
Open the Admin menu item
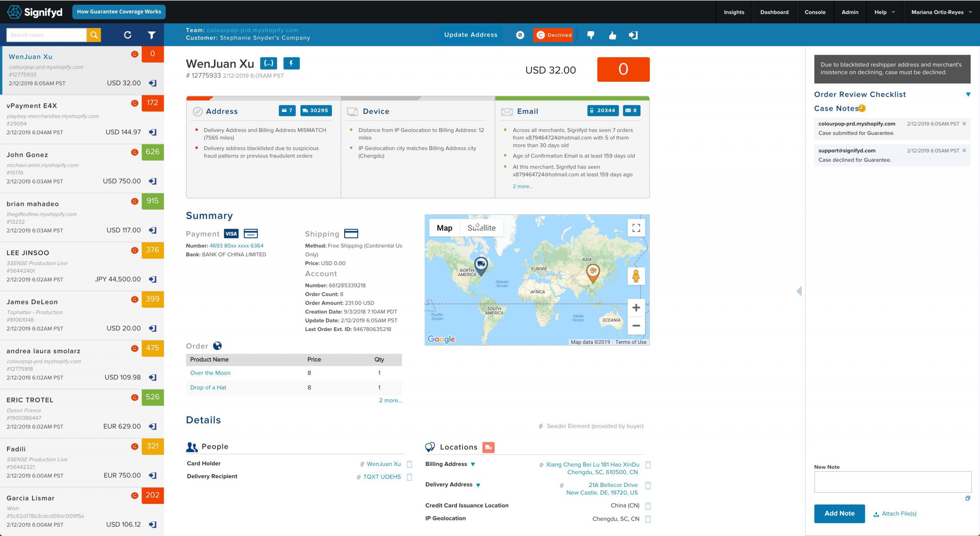click(850, 12)
